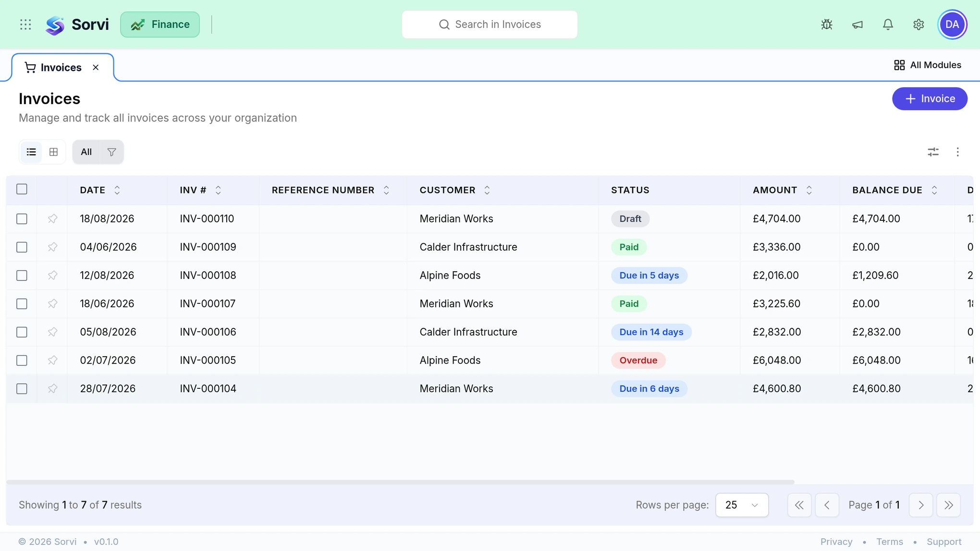980x551 pixels.
Task: Click date 04/06/2026
Action: [x=108, y=247]
